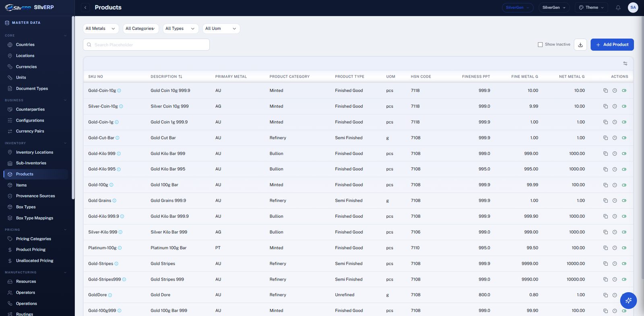Toggle active status for Gold-100g row
The height and width of the screenshot is (316, 644).
pyautogui.click(x=624, y=185)
